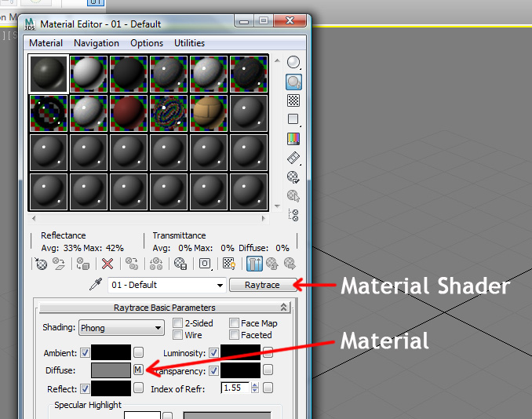Toggle the Ambient checkbox
The height and width of the screenshot is (419, 532).
pyautogui.click(x=85, y=353)
